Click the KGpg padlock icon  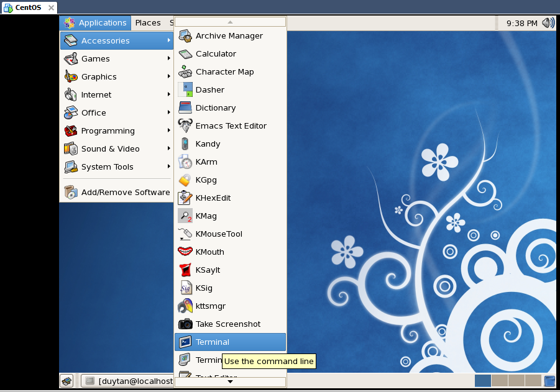(185, 180)
